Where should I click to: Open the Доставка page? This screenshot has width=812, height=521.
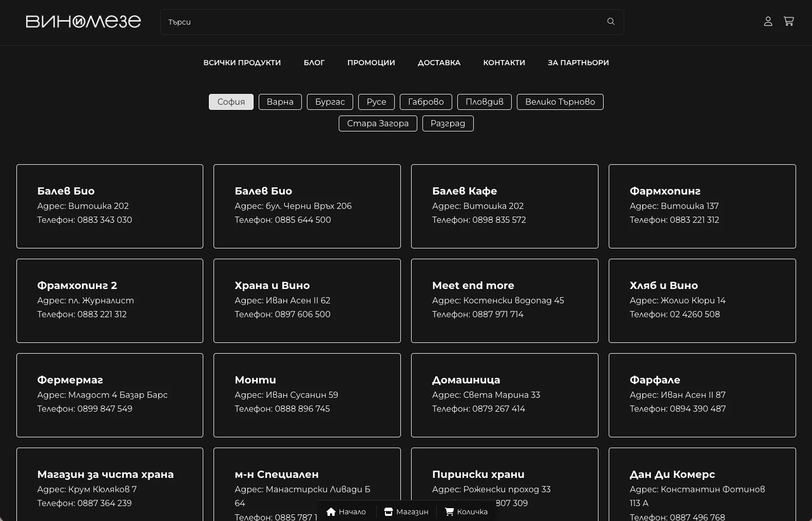click(439, 63)
